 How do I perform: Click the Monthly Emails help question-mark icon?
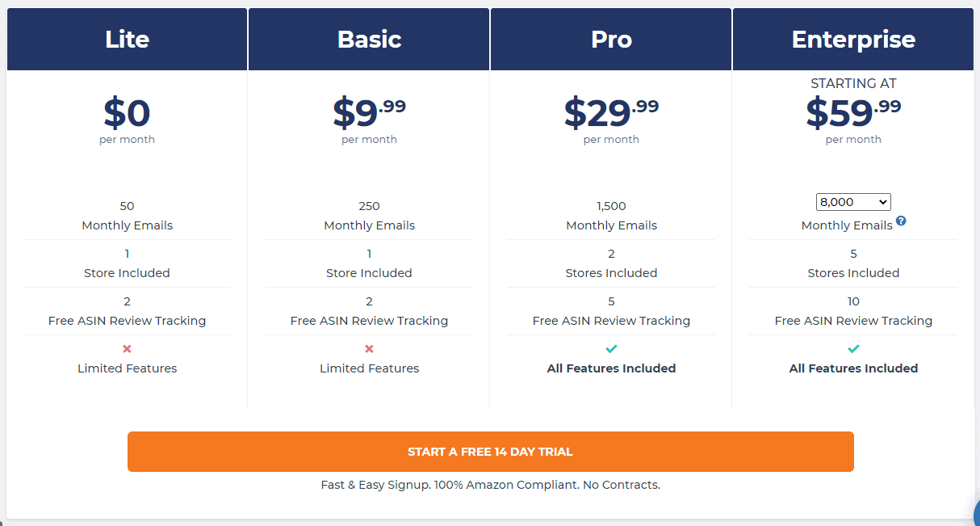tap(901, 221)
